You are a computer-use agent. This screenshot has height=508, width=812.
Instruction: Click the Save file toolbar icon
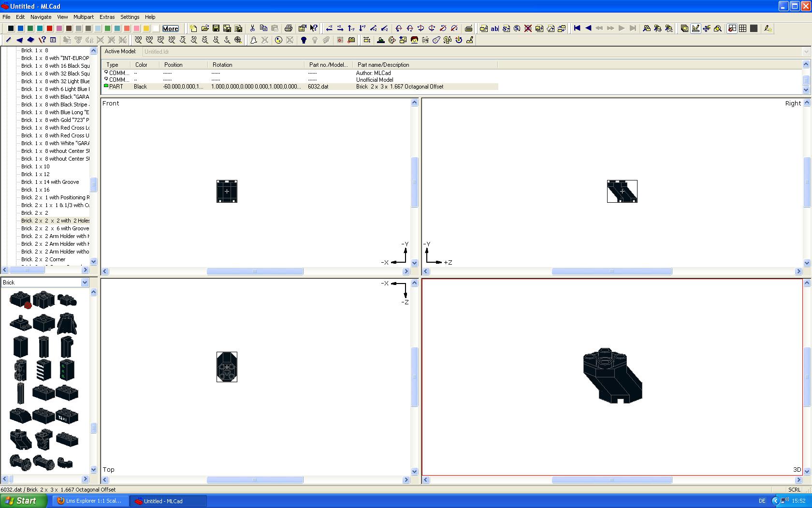[x=216, y=29]
